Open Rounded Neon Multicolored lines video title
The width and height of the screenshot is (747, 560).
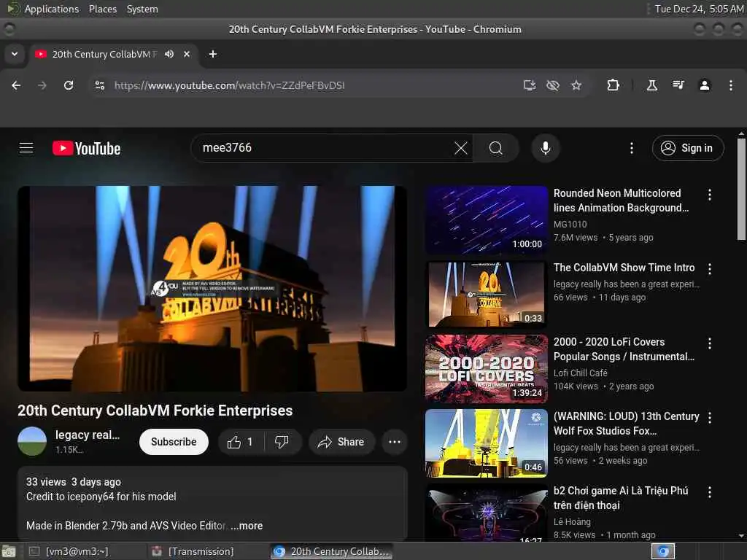point(622,201)
